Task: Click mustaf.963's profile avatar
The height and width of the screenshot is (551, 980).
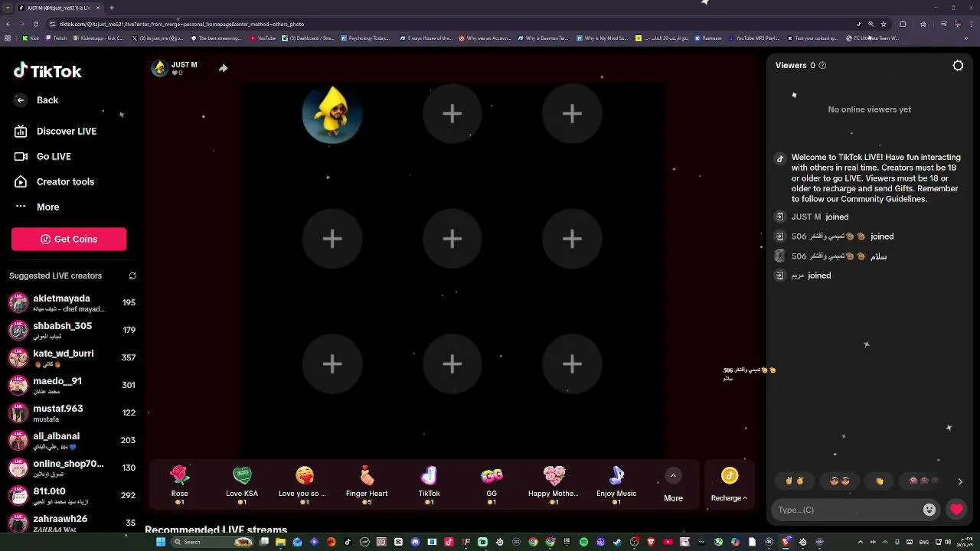Action: click(x=18, y=413)
